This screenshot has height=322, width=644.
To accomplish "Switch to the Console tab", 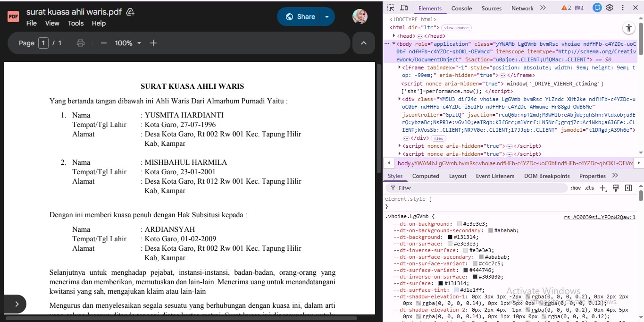I will pos(461,8).
